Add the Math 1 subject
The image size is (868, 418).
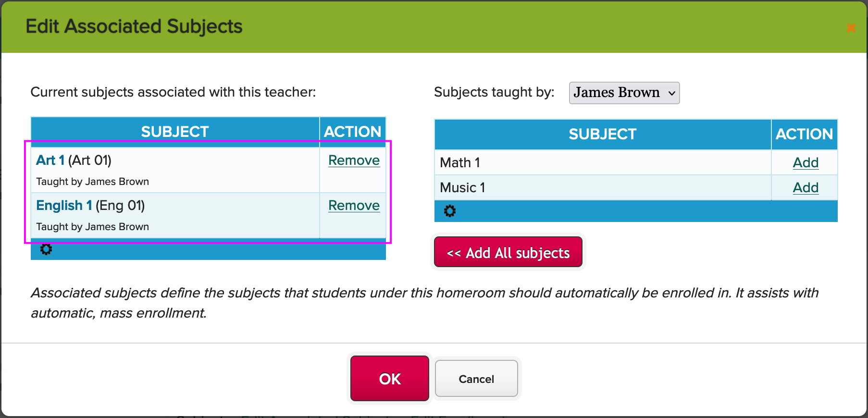point(806,163)
